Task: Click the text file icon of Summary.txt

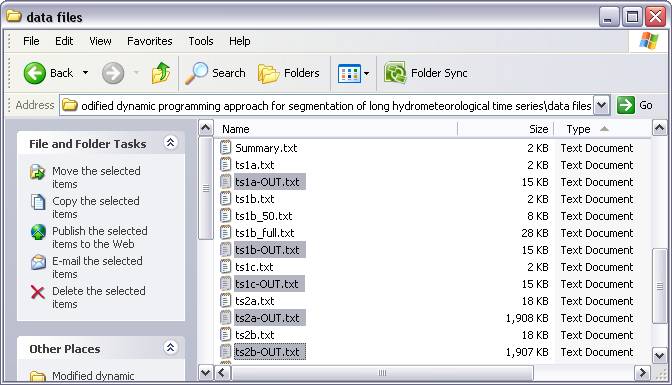Action: pyautogui.click(x=225, y=148)
